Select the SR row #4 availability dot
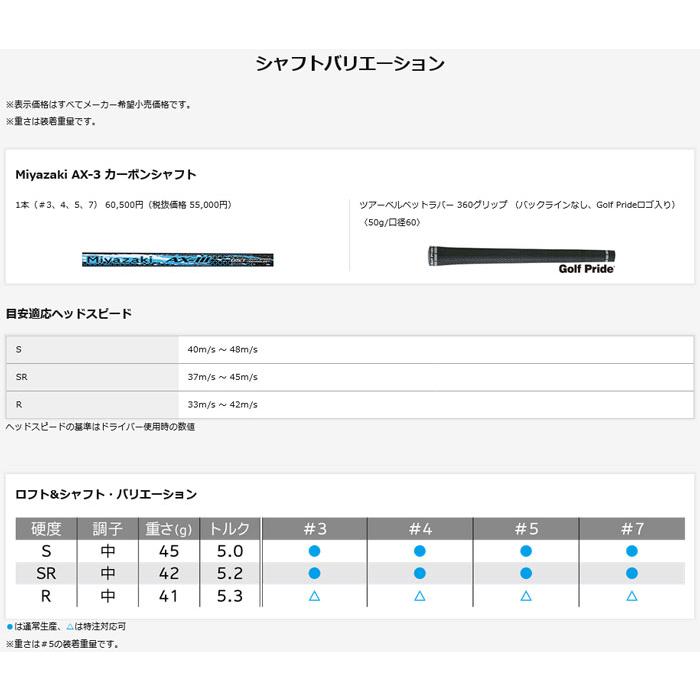Screen dimensions: 700x700 click(x=420, y=573)
